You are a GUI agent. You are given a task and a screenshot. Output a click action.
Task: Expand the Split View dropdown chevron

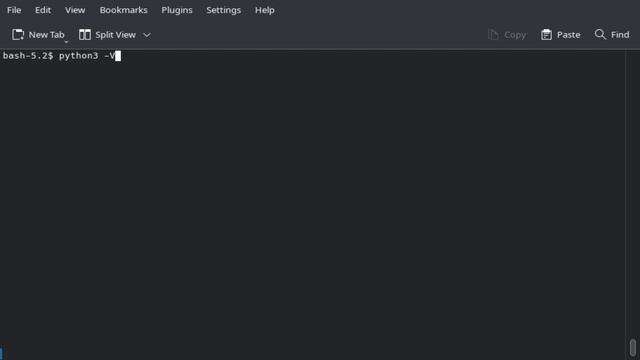[x=147, y=35]
